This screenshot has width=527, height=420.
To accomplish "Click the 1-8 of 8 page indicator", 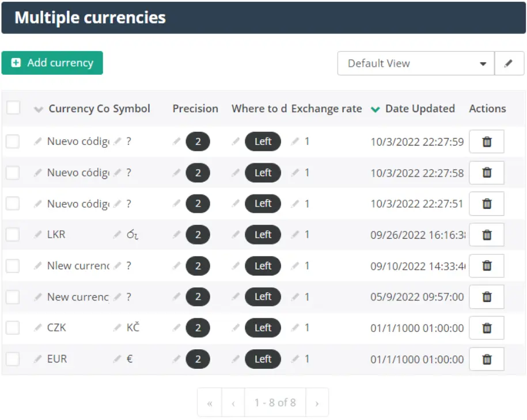I will (275, 402).
